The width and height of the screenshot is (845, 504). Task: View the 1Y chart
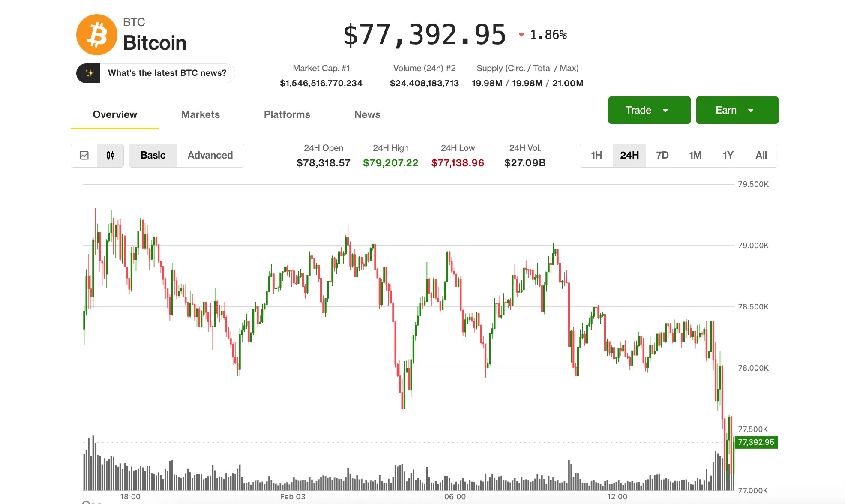728,156
